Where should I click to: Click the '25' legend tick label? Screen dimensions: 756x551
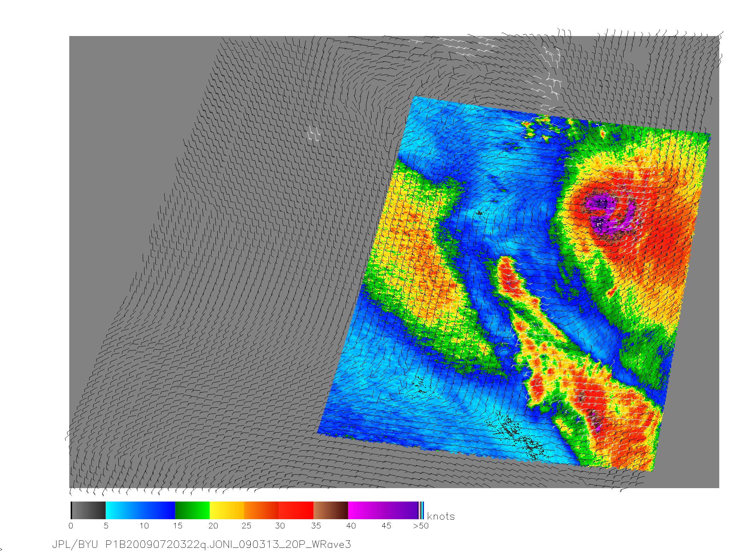pyautogui.click(x=247, y=526)
